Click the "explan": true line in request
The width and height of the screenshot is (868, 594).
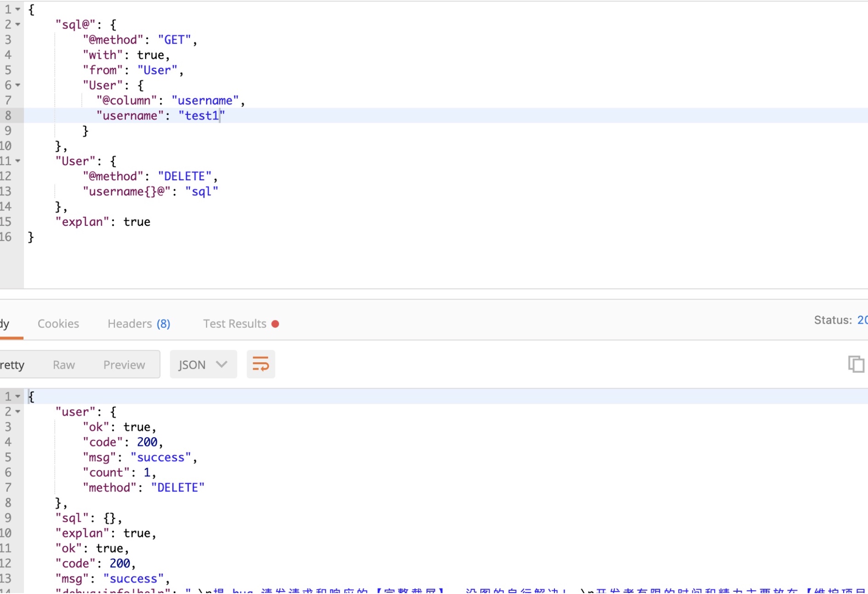click(103, 222)
